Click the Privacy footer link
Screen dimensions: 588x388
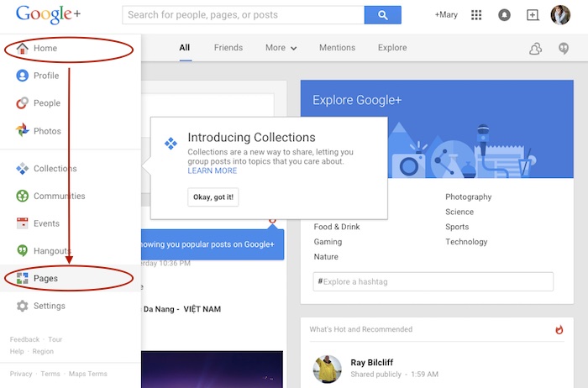point(21,374)
